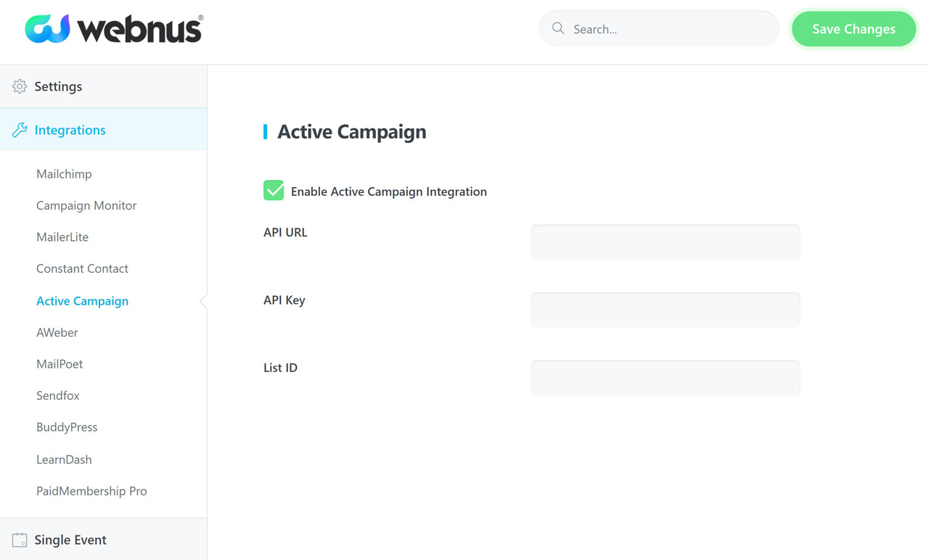
Task: Select Mailchimp integration
Action: click(x=64, y=174)
